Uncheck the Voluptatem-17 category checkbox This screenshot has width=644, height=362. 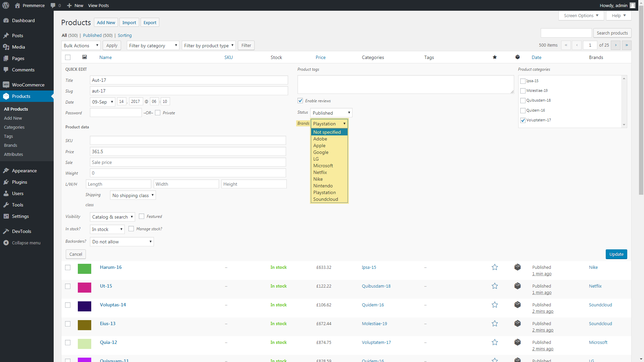tap(523, 120)
